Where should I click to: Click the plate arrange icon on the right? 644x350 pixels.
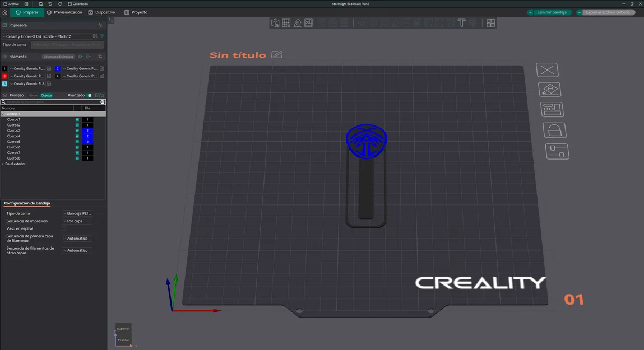[552, 110]
